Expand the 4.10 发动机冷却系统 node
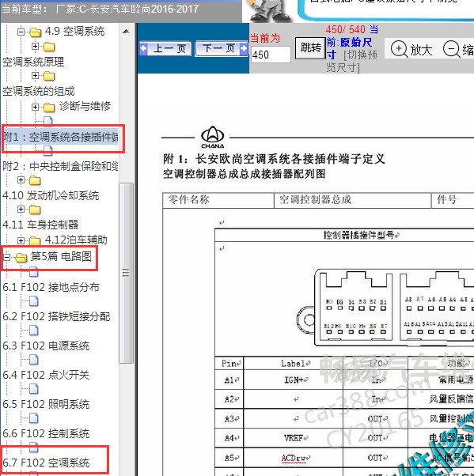Viewport: 474px width, 476px height. pos(21,179)
